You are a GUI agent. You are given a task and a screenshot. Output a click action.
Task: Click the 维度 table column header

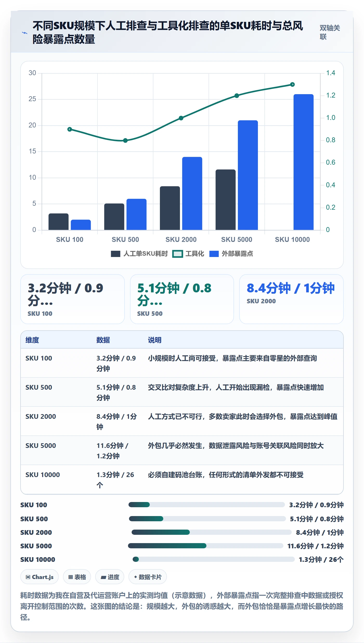(x=32, y=340)
